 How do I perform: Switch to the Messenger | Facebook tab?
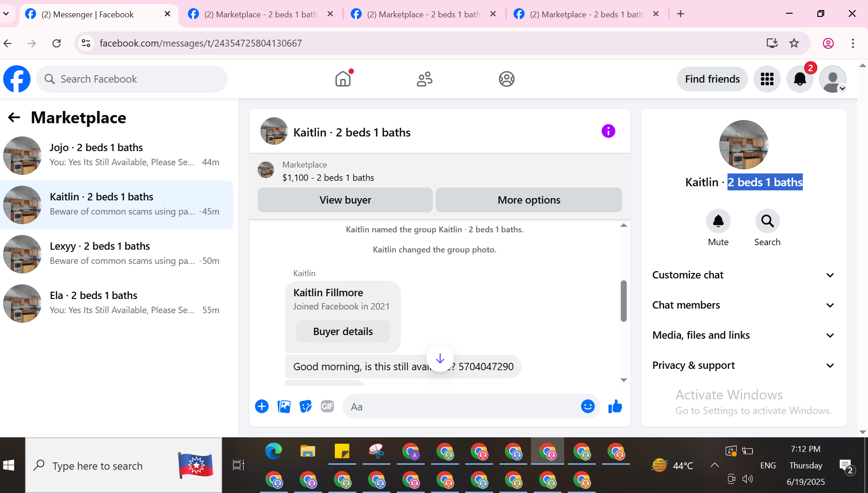coord(98,14)
